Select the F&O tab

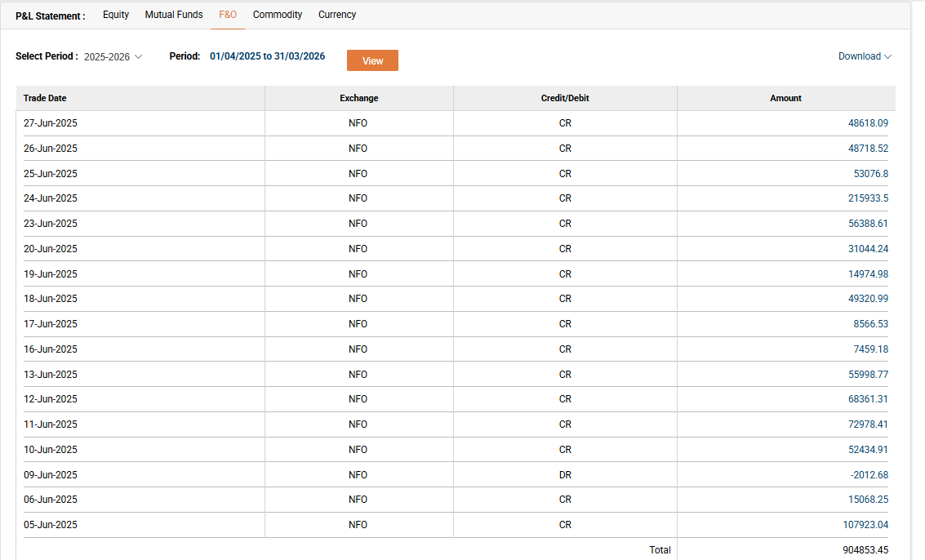tap(228, 15)
